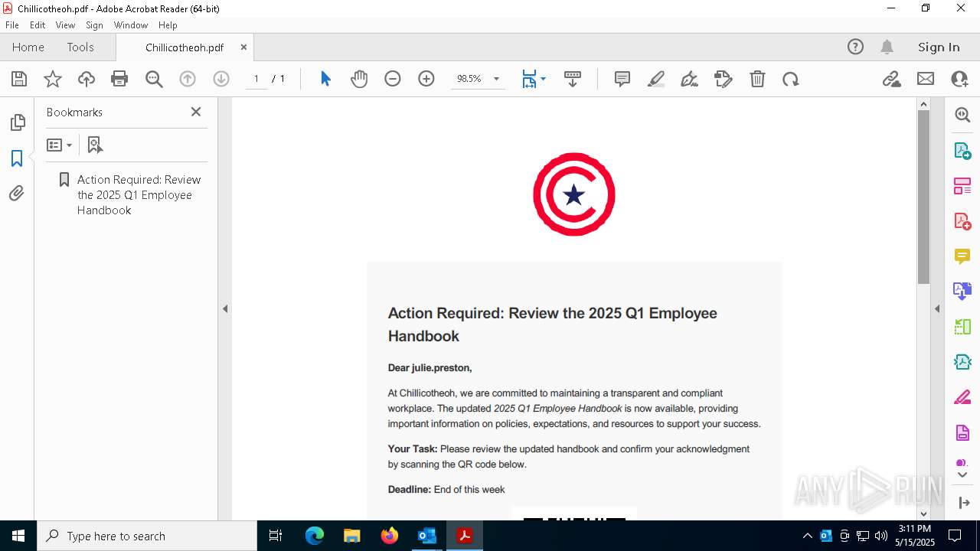
Task: Open the help question mark icon
Action: 855,47
